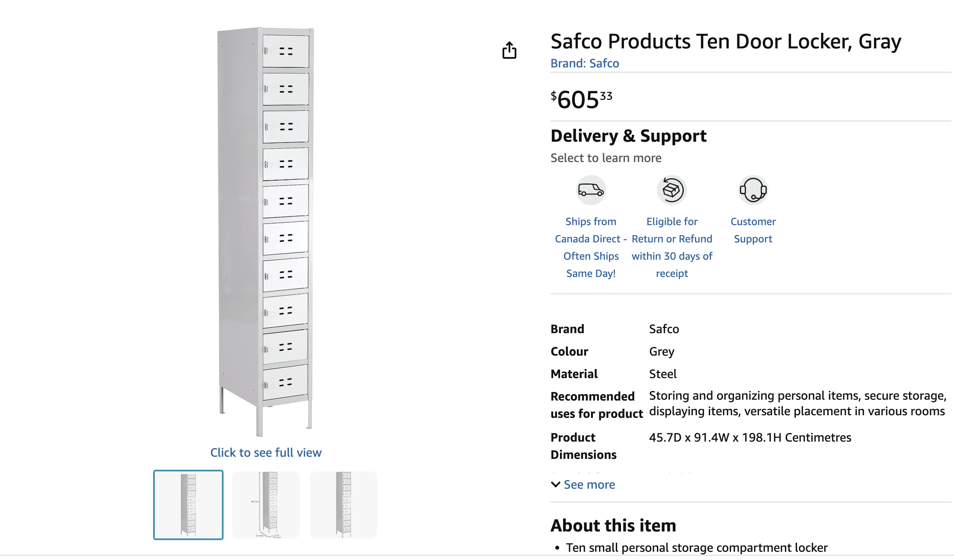The image size is (954, 560).
Task: Select the third locker thumbnail
Action: pos(343,505)
